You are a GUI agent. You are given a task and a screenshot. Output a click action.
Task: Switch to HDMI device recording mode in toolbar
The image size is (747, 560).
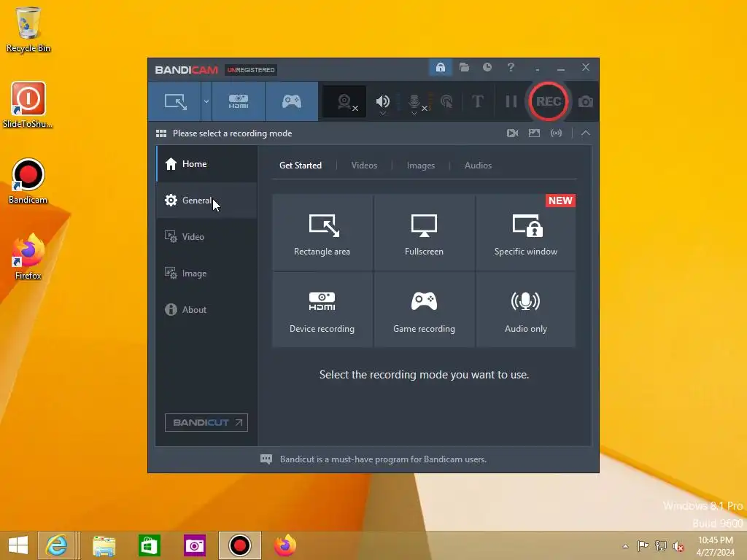[x=239, y=101]
